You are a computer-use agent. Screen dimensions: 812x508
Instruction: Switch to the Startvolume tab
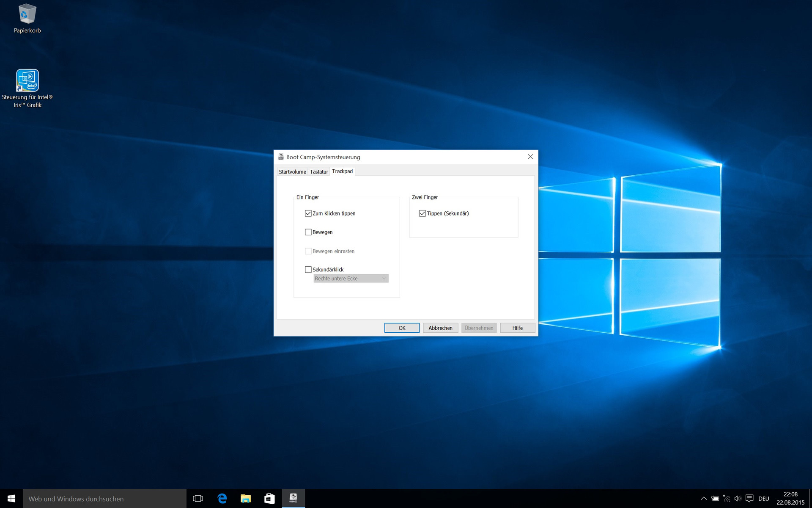292,171
